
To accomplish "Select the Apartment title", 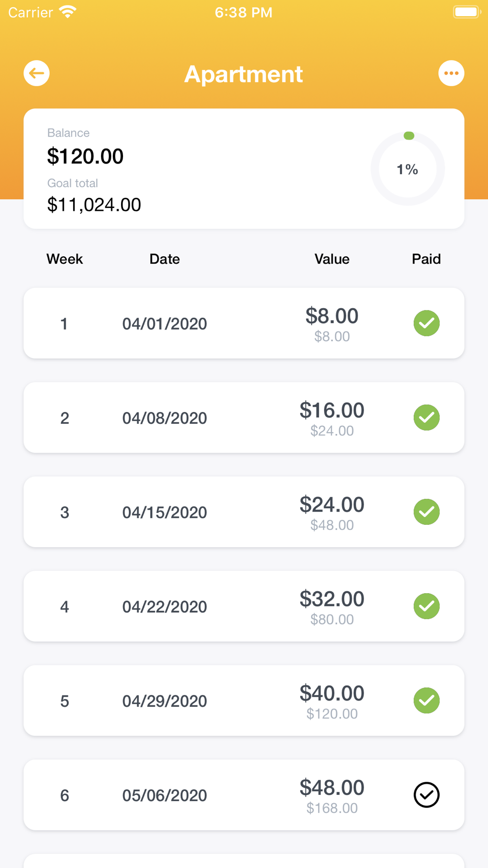I will tap(244, 74).
